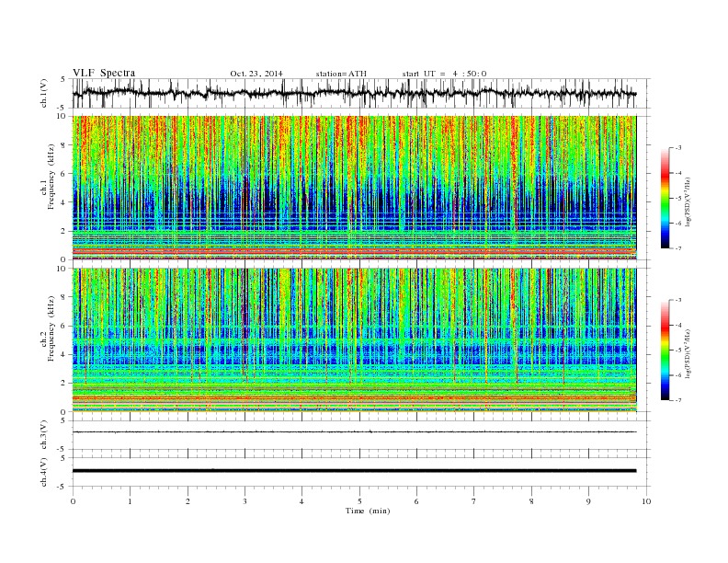Viewport: 728px width, 563px height.
Task: Click the "ch.1(V)" waveform axis label
Action: [x=43, y=93]
